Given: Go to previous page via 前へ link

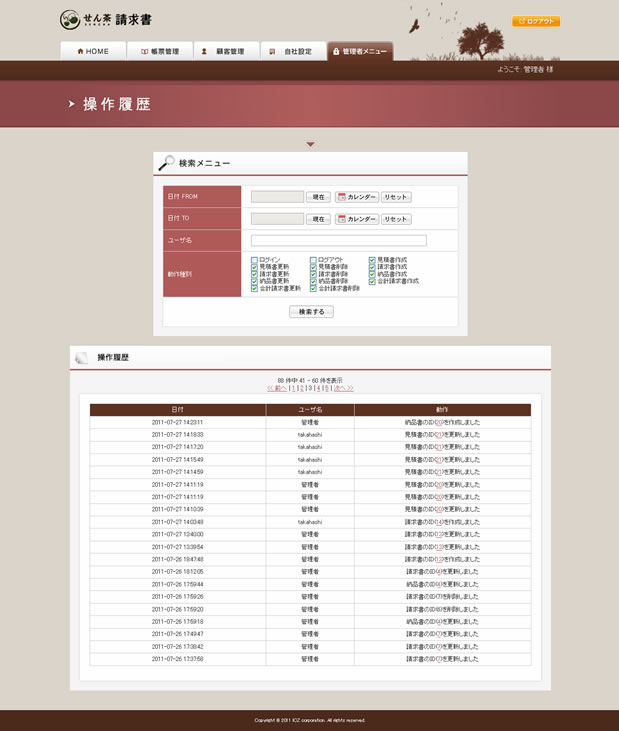Looking at the screenshot, I should pyautogui.click(x=277, y=388).
